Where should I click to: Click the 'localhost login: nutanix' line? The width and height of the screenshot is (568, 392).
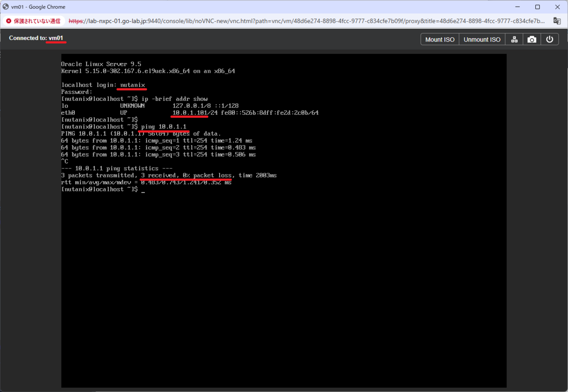click(103, 85)
